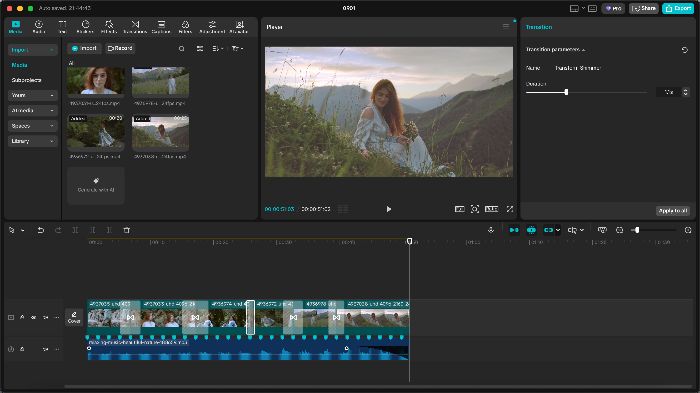Click the Generate with AI card
The image size is (700, 393).
coord(96,185)
